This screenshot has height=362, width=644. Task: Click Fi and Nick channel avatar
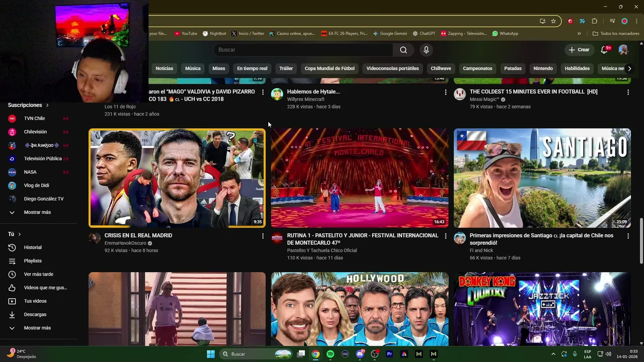[460, 238]
